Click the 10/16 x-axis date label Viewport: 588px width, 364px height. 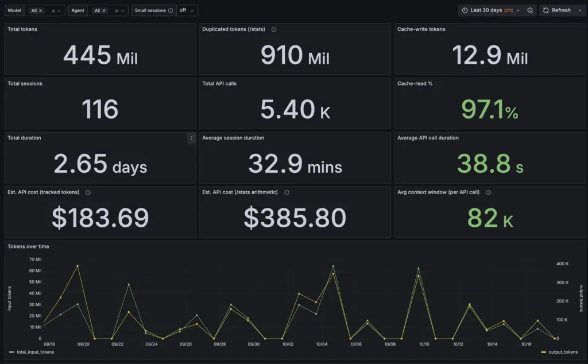click(x=526, y=344)
